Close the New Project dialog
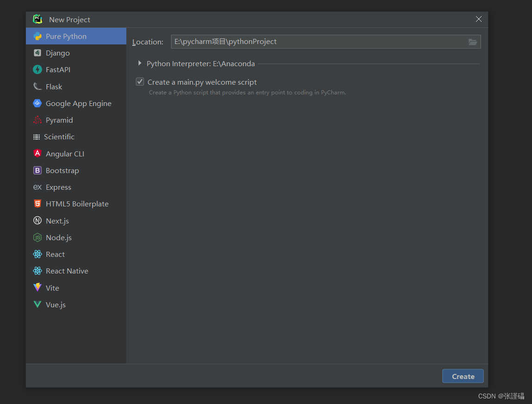 pyautogui.click(x=478, y=19)
